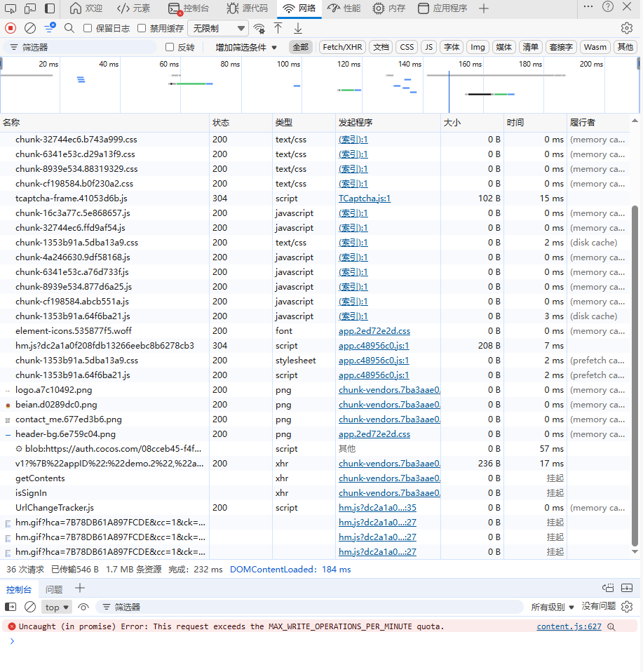Switch to the 控制台 tab in top bar
Image resolution: width=643 pixels, height=672 pixels.
189,8
